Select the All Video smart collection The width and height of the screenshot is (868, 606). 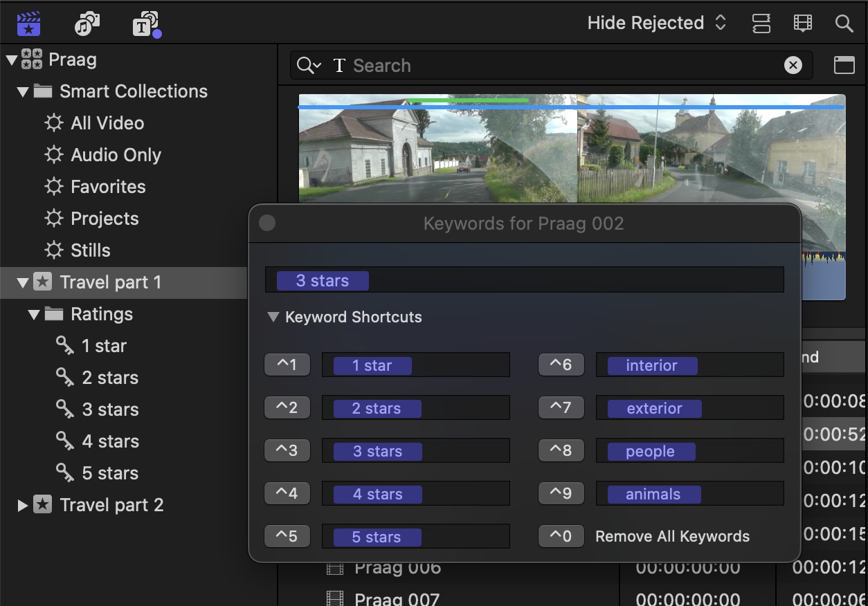click(107, 123)
